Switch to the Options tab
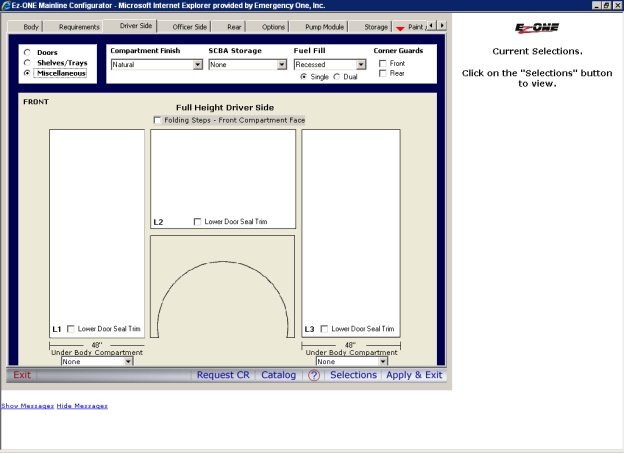624x453 pixels. 273,27
